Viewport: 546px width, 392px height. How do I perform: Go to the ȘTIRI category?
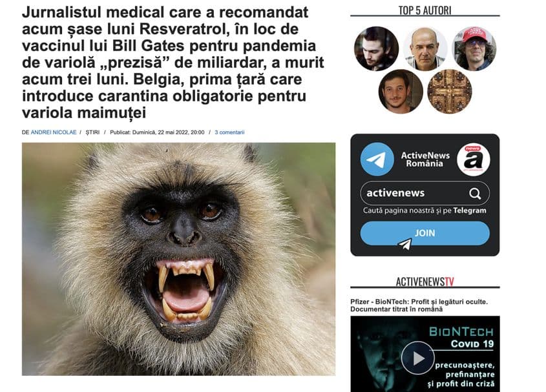click(x=92, y=132)
